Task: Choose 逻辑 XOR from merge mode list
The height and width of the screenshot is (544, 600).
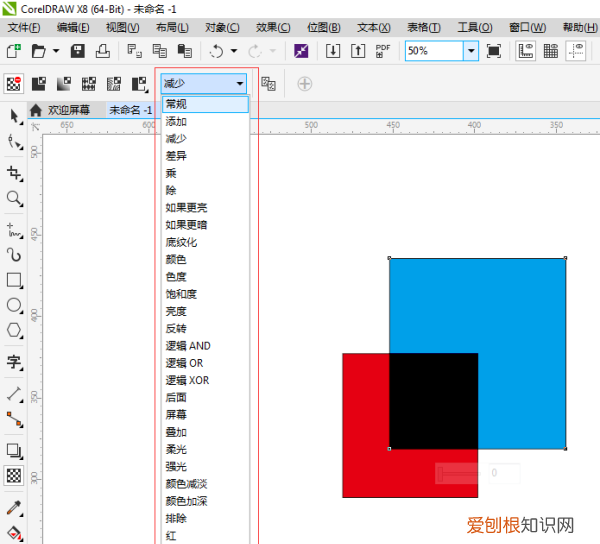Action: [187, 380]
